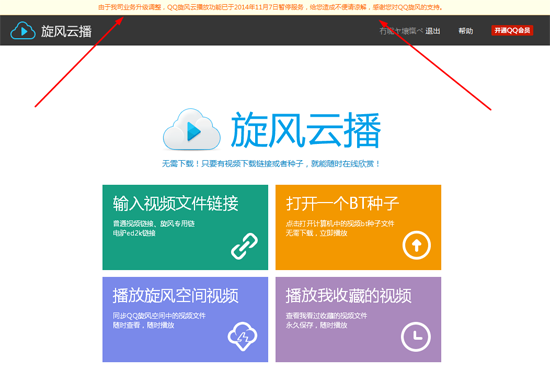Click the cloud lightning icon in the blue tile
Image resolution: width=550 pixels, height=391 pixels.
tap(242, 336)
